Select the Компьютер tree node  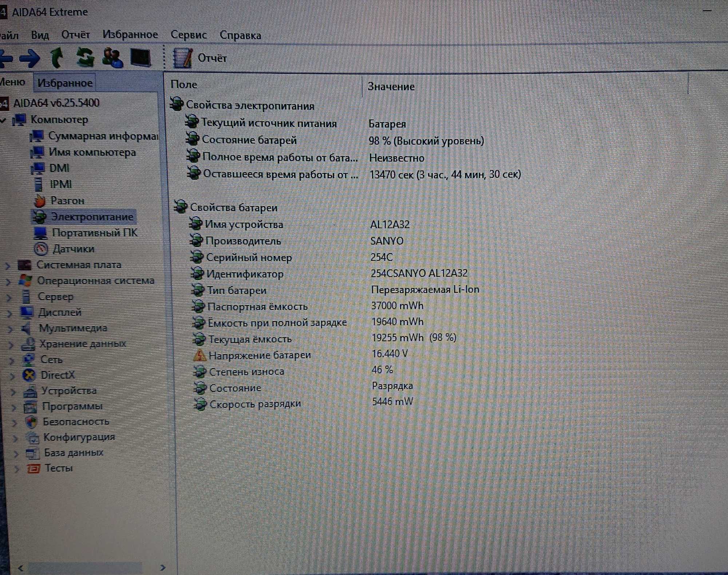click(x=59, y=119)
